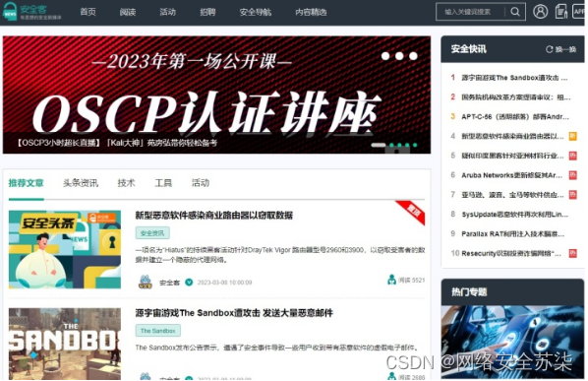Open the 安全头条 article thumbnail
The image size is (588, 381).
(65, 249)
